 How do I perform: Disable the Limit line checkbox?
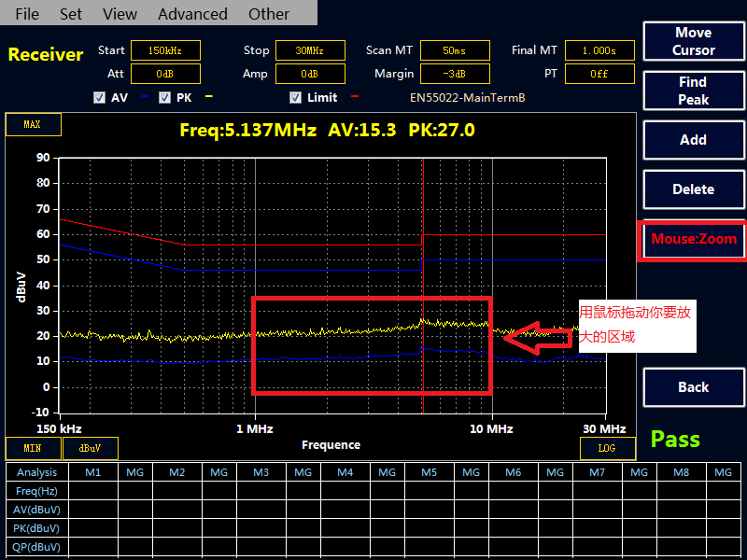tap(295, 97)
